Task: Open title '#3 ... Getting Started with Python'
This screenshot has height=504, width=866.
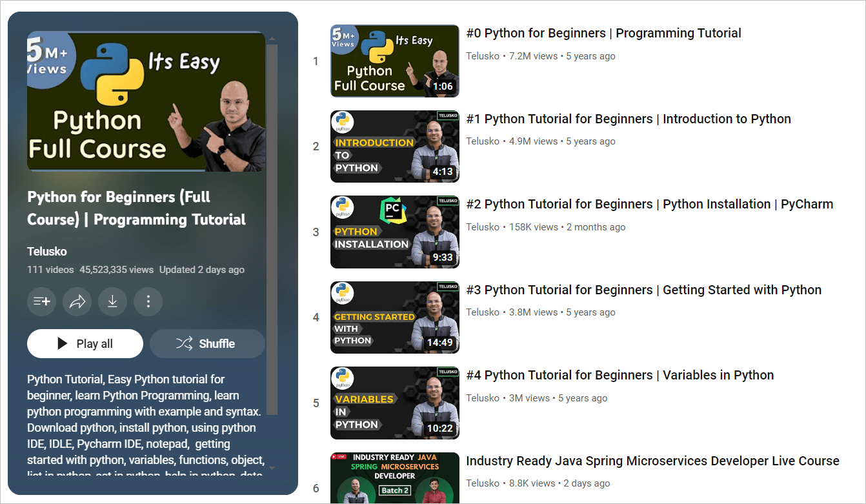Action: coord(644,290)
